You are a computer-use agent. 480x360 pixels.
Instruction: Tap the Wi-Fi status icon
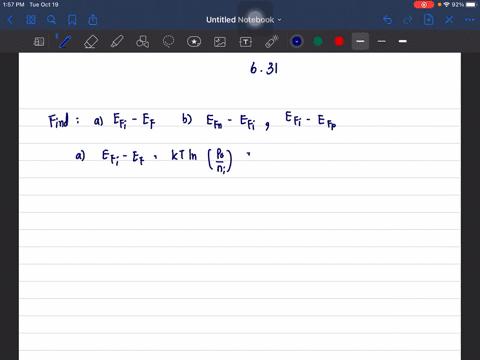(447, 5)
